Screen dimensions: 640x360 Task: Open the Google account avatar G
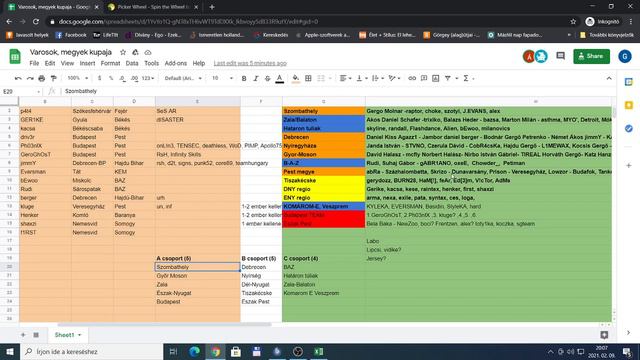click(x=624, y=56)
